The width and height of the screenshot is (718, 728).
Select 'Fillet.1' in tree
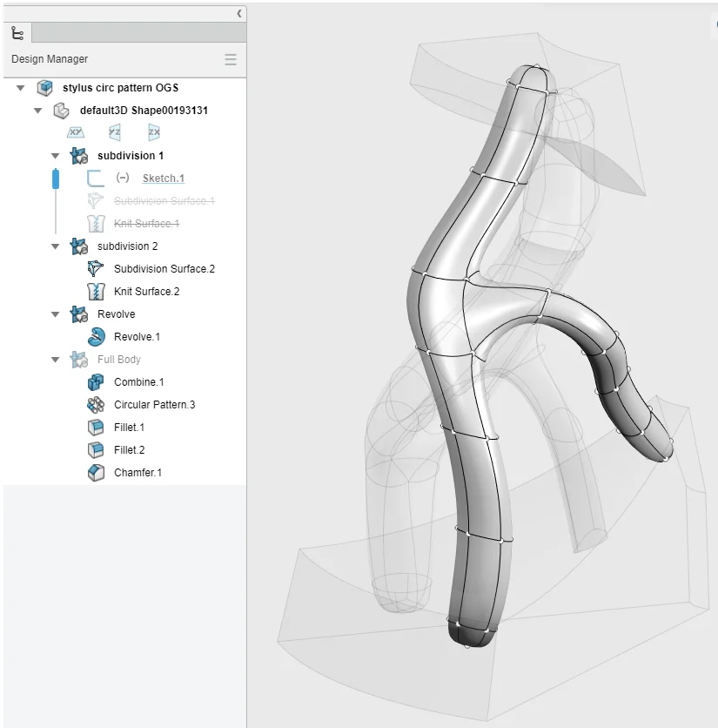129,428
